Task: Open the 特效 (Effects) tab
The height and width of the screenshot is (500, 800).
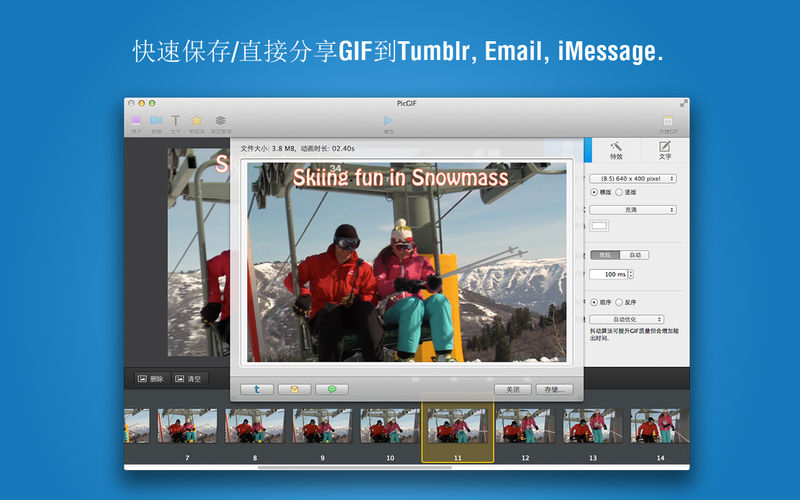Action: point(616,151)
